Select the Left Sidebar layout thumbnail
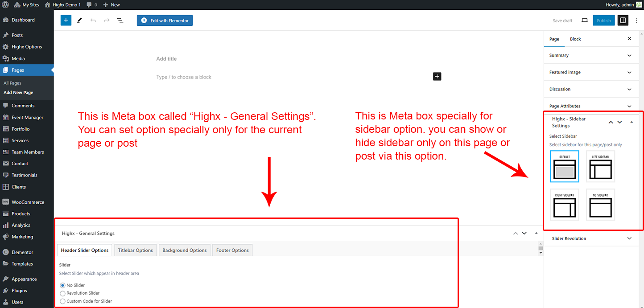This screenshot has height=308, width=644. click(x=600, y=166)
